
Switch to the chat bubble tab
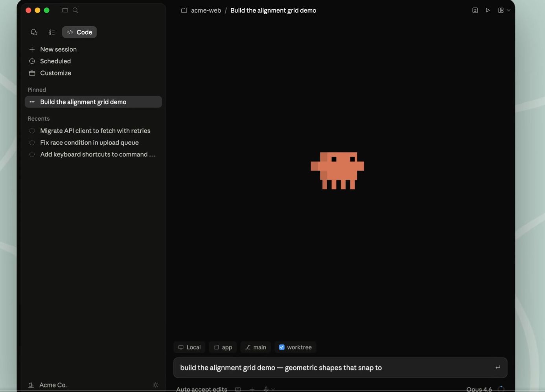[34, 32]
